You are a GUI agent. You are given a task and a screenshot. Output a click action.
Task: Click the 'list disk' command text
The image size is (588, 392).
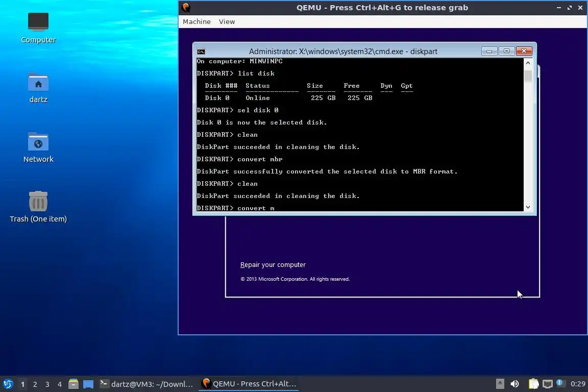tap(256, 73)
